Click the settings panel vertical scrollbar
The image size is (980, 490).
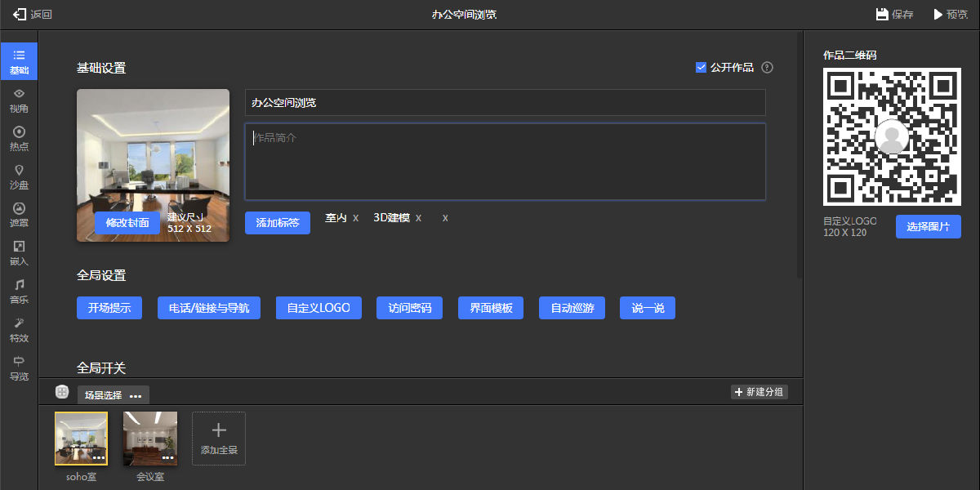[x=800, y=155]
